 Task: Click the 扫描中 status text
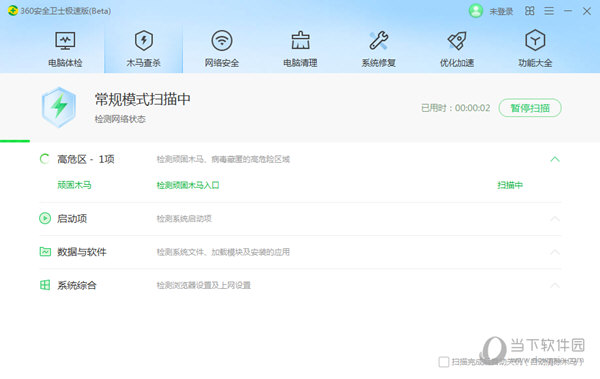tap(510, 185)
